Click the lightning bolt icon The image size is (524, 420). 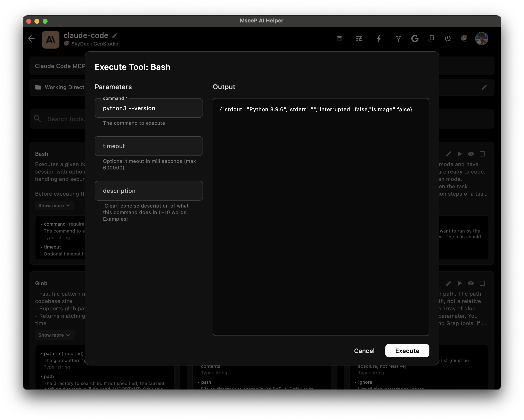click(379, 38)
